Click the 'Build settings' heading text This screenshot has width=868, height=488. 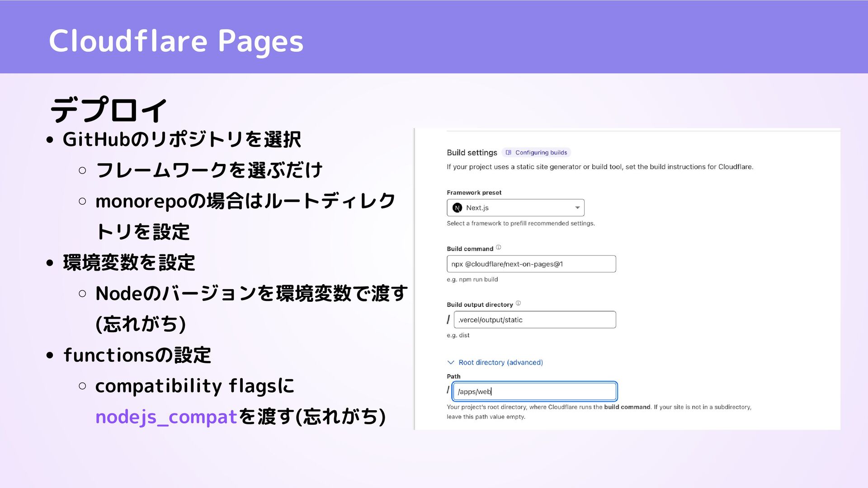tap(472, 153)
